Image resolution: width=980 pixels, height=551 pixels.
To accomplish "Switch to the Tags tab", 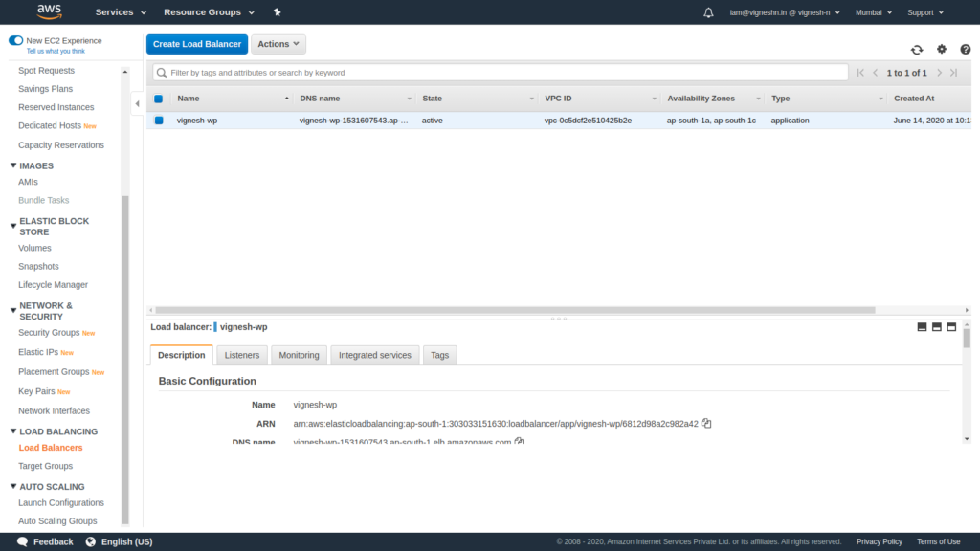I will point(440,355).
